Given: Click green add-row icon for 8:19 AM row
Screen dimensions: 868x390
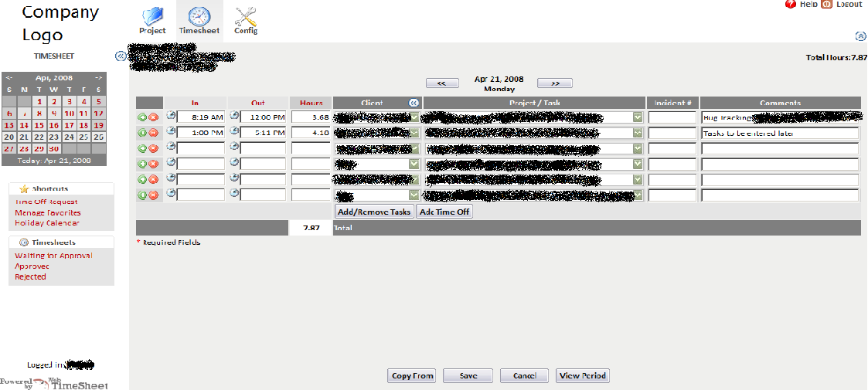Looking at the screenshot, I should click(x=142, y=117).
